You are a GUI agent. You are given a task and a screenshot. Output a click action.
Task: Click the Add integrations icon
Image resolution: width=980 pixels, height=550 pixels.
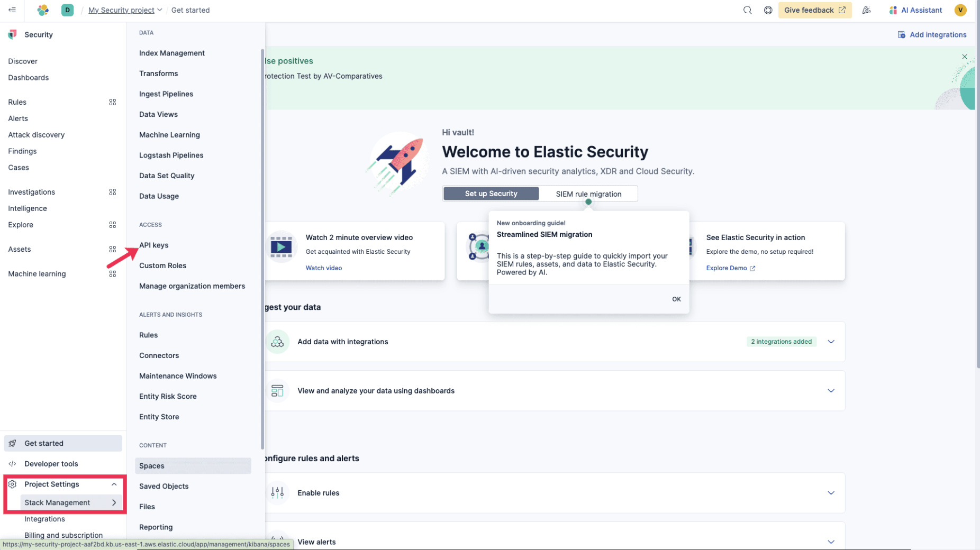901,35
